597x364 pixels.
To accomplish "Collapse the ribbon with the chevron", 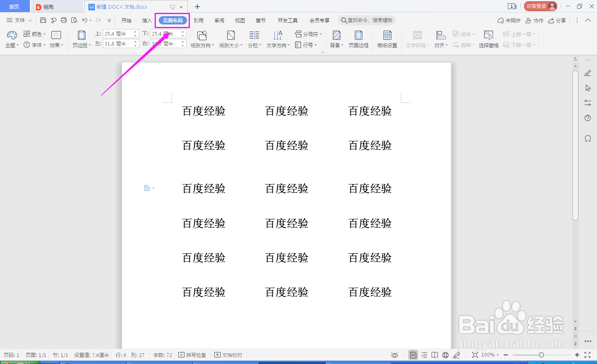I will point(587,20).
